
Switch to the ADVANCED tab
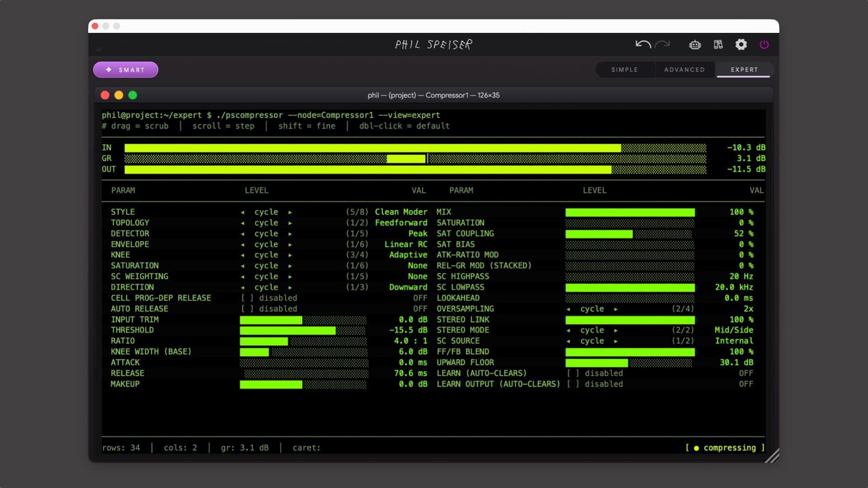(684, 70)
